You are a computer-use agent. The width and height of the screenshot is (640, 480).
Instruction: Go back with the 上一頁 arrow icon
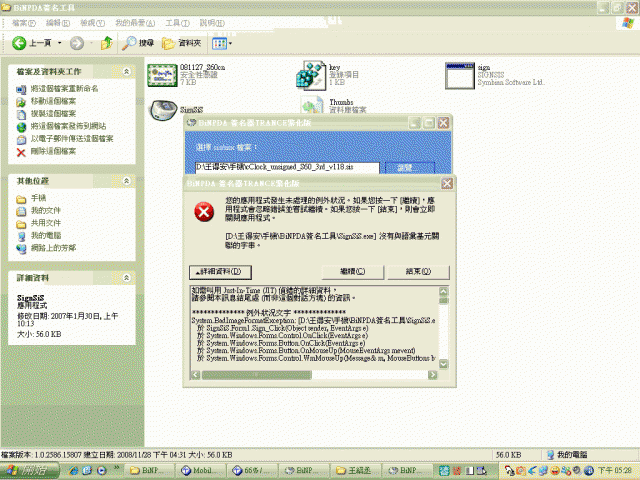tap(19, 43)
